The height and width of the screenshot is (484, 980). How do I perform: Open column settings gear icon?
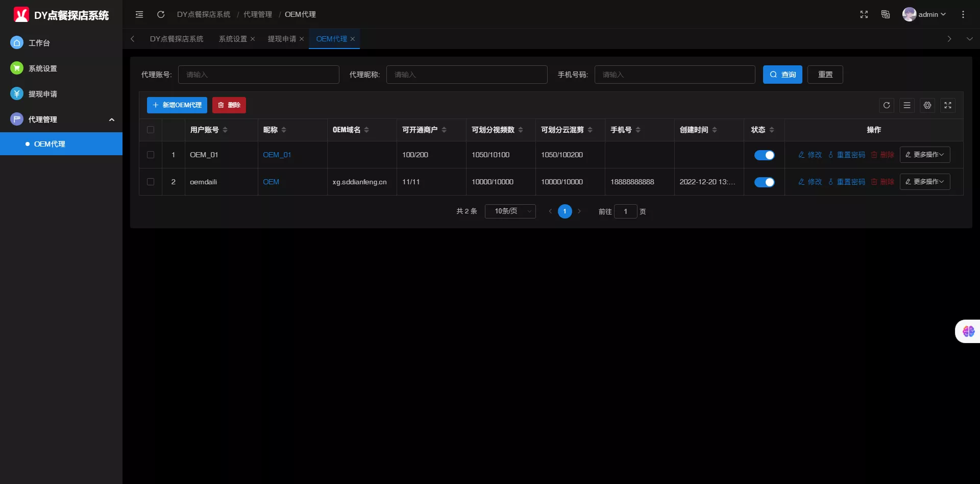click(x=927, y=105)
